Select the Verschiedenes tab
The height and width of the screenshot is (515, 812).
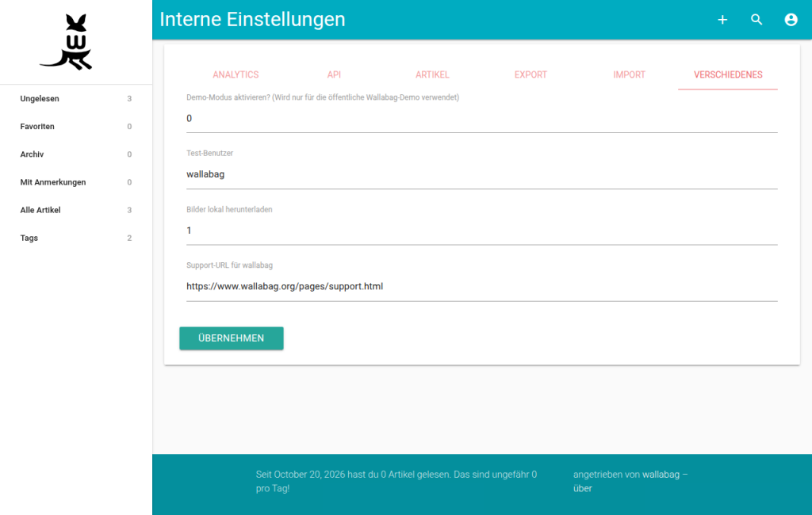coord(728,74)
